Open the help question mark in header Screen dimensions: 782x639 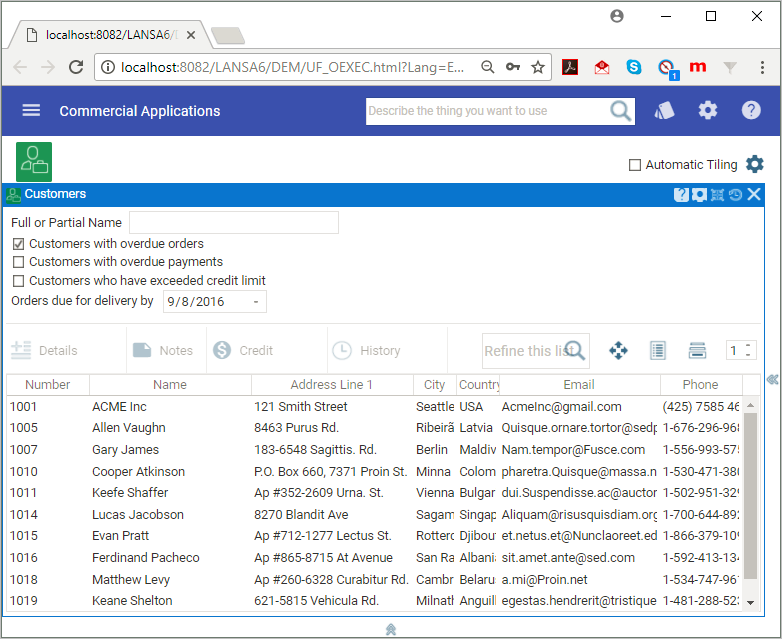point(751,111)
